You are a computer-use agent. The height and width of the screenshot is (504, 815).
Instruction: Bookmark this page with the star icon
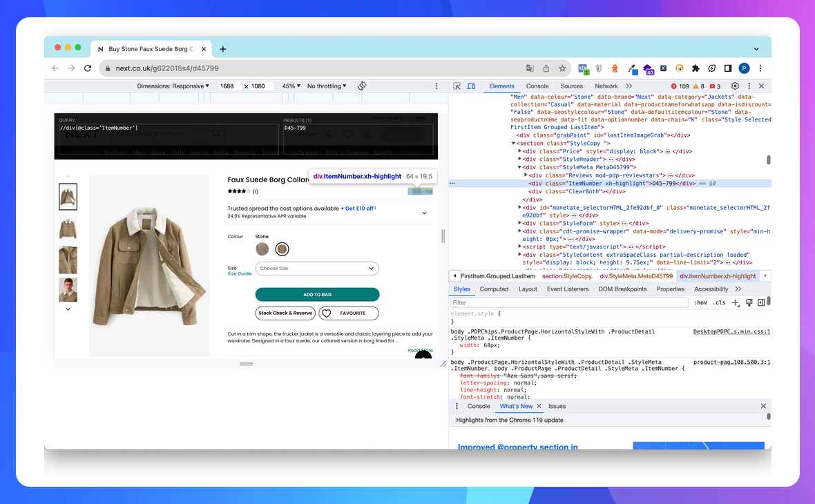coord(562,68)
